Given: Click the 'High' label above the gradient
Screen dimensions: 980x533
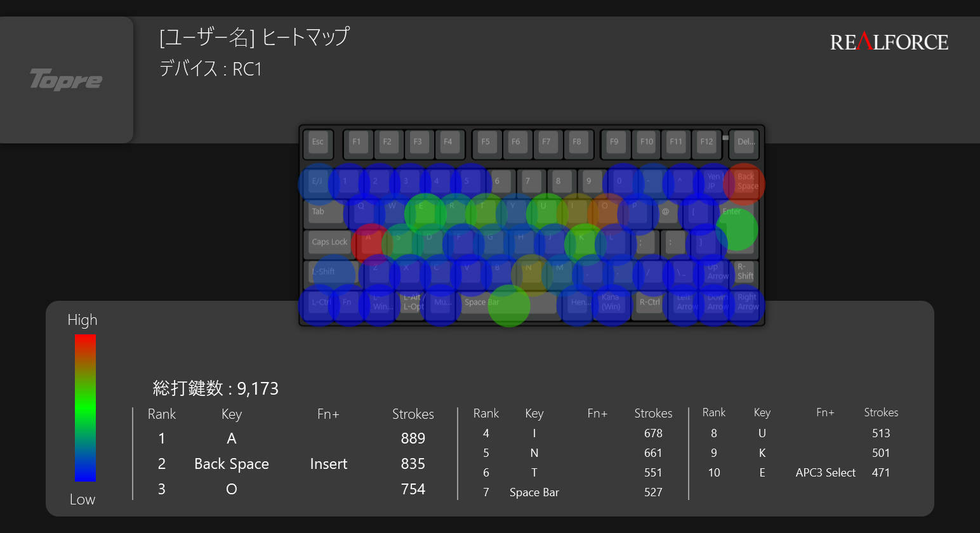Looking at the screenshot, I should tap(83, 320).
